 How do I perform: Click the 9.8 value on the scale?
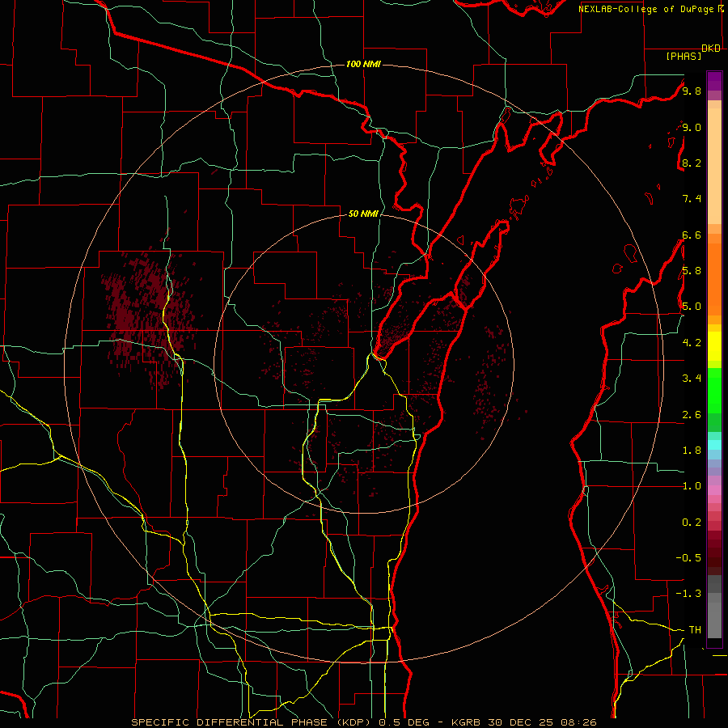692,91
